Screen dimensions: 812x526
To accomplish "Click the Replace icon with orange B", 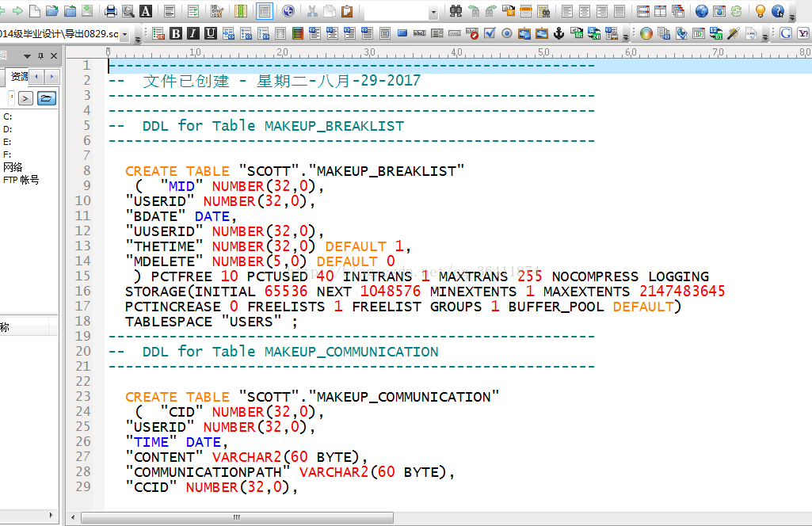I will pyautogui.click(x=508, y=11).
